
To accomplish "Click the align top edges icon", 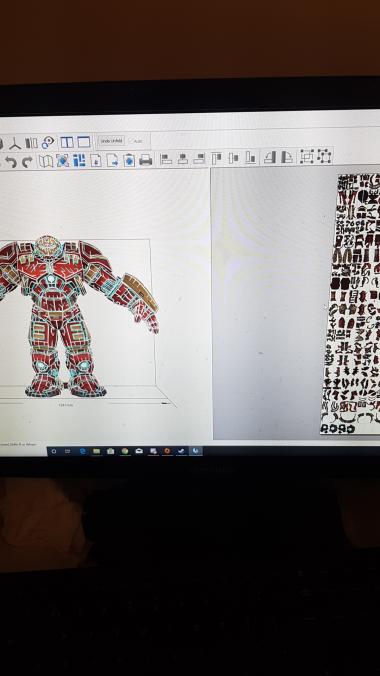I will pos(217,158).
